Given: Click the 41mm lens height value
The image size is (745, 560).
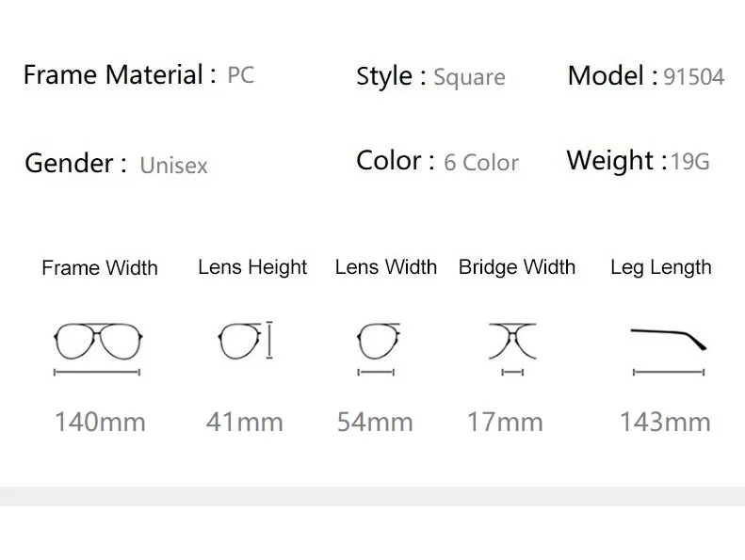Looking at the screenshot, I should click(x=244, y=421).
